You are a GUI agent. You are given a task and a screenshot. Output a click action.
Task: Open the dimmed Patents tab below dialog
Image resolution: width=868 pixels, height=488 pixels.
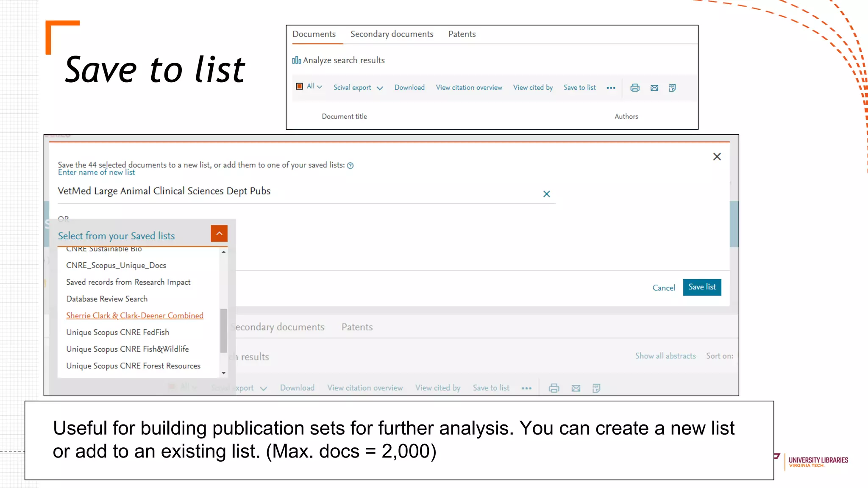pyautogui.click(x=357, y=327)
